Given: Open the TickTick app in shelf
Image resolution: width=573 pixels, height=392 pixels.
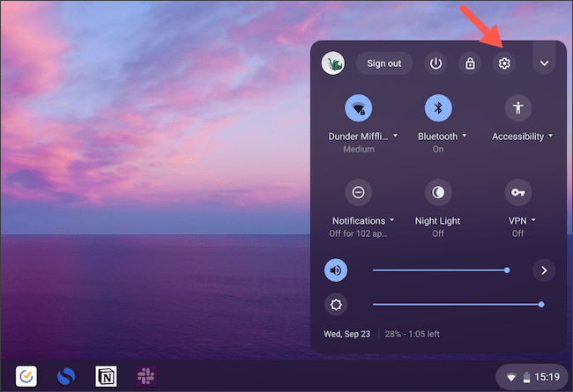Looking at the screenshot, I should point(26,376).
